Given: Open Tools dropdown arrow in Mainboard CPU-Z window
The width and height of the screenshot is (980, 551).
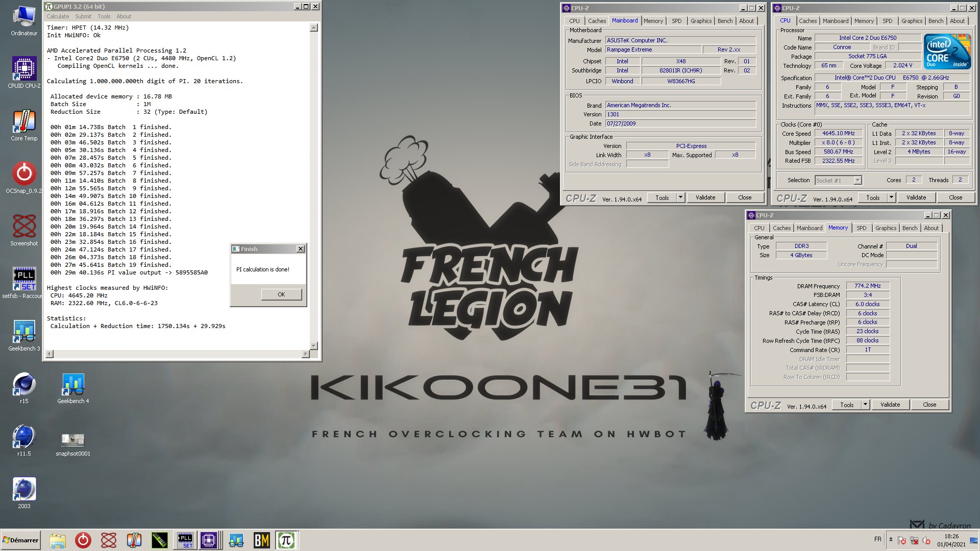Looking at the screenshot, I should click(x=680, y=197).
